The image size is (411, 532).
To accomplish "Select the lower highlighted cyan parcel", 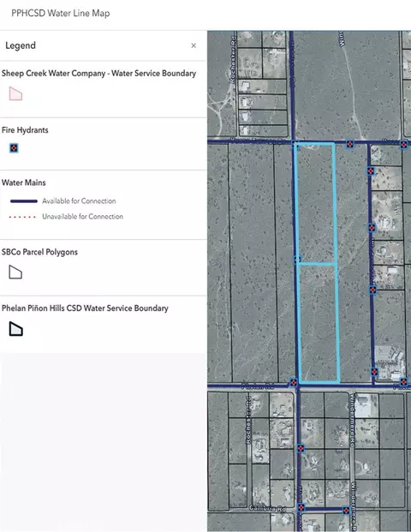I will (x=319, y=323).
